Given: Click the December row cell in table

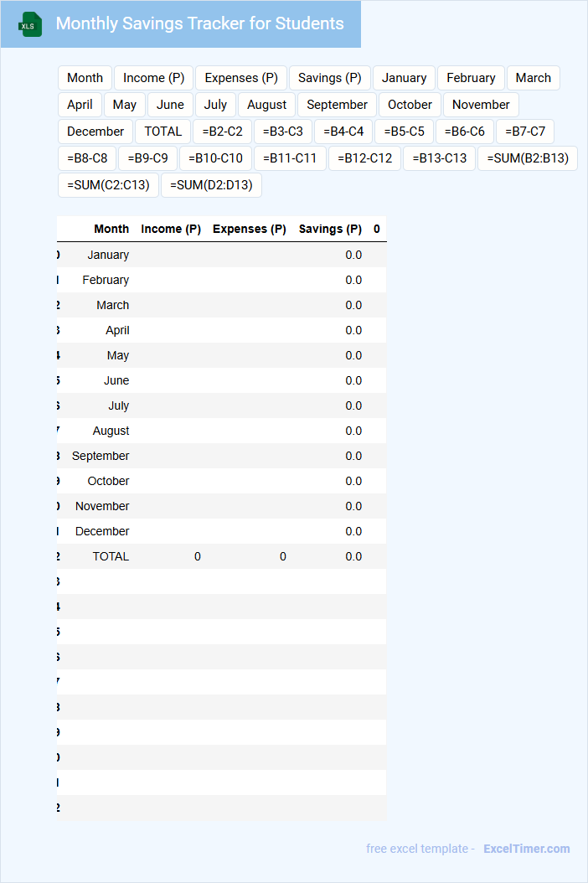Looking at the screenshot, I should tap(102, 532).
